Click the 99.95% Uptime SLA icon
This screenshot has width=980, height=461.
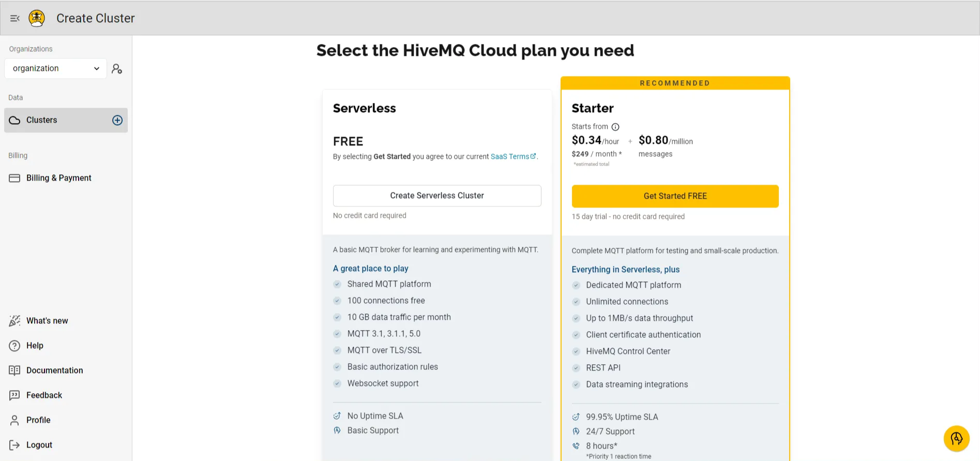576,417
